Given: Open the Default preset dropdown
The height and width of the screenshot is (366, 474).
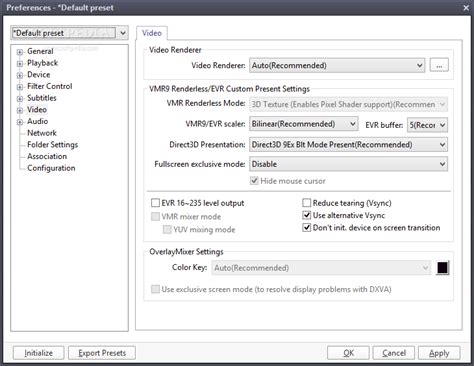Looking at the screenshot, I should click(x=69, y=33).
